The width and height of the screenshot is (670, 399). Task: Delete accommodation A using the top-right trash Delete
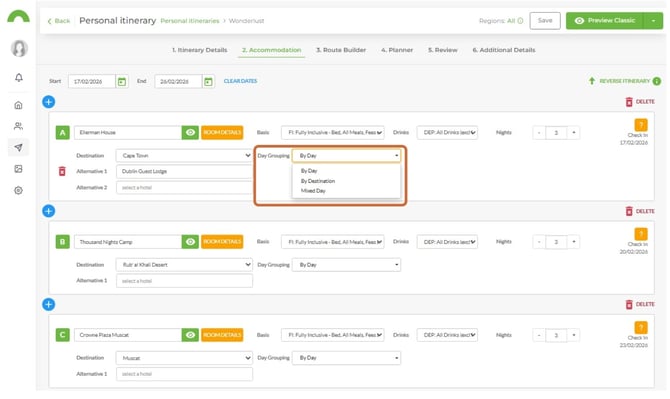coord(640,102)
